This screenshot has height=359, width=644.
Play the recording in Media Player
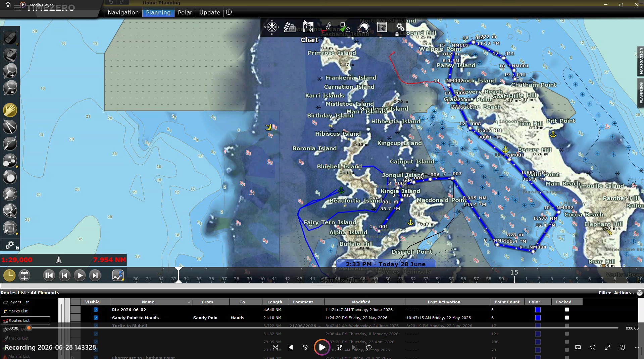coord(322,347)
